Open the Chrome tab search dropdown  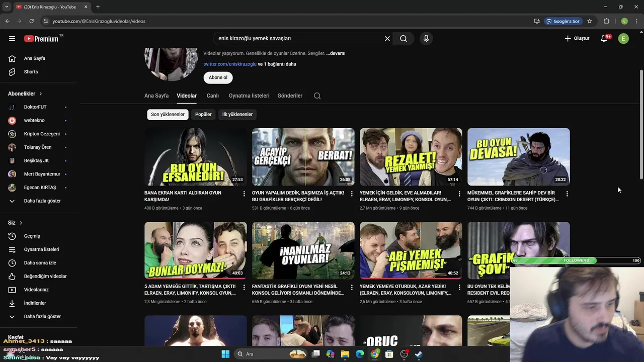pyautogui.click(x=7, y=7)
